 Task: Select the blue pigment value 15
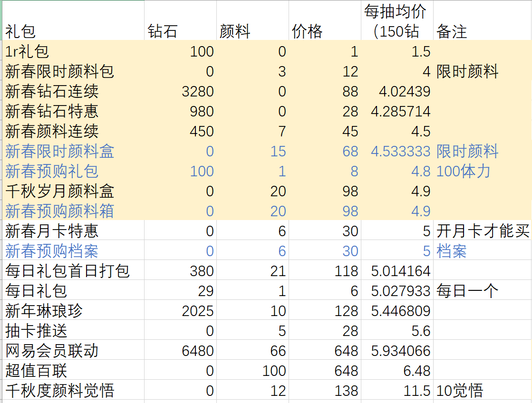[278, 152]
